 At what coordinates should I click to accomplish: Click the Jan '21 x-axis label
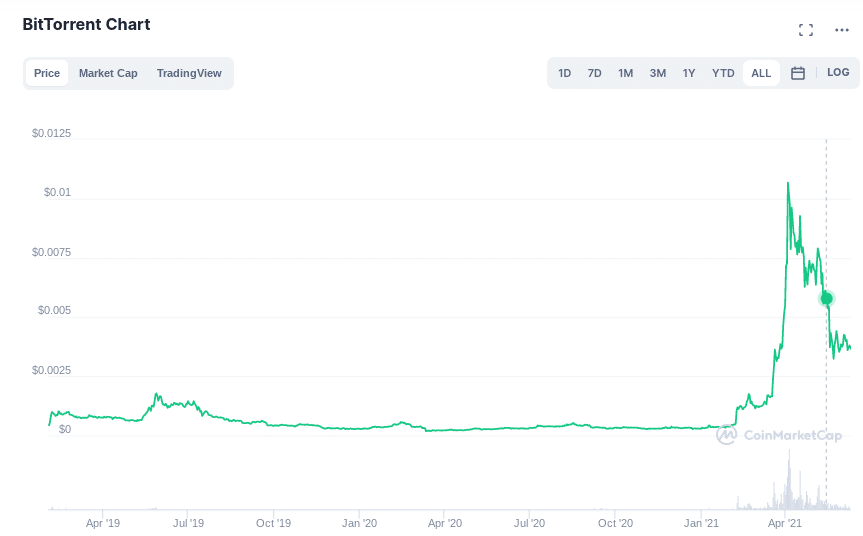701,523
